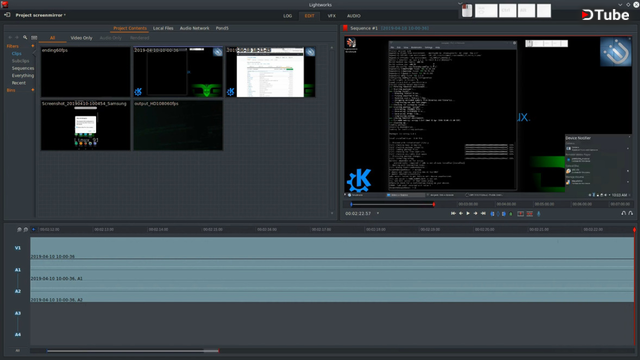The image size is (640, 360).
Task: Switch to the AUDIO tab
Action: pyautogui.click(x=354, y=16)
